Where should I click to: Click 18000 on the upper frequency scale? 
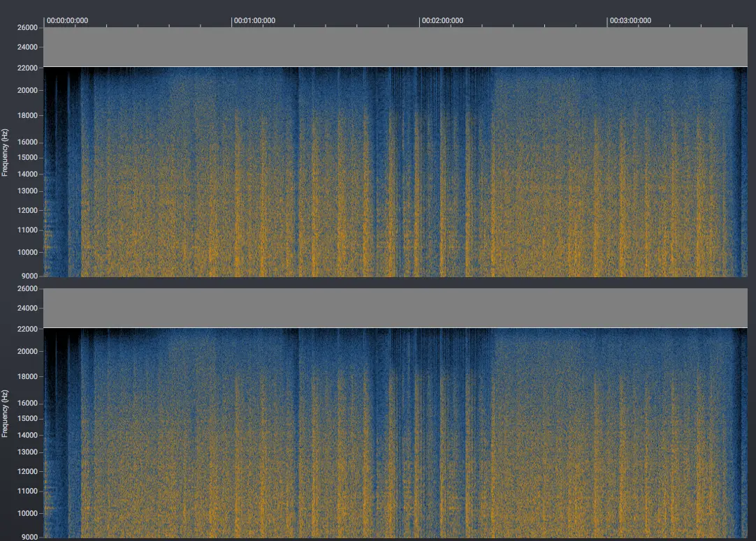[x=28, y=116]
